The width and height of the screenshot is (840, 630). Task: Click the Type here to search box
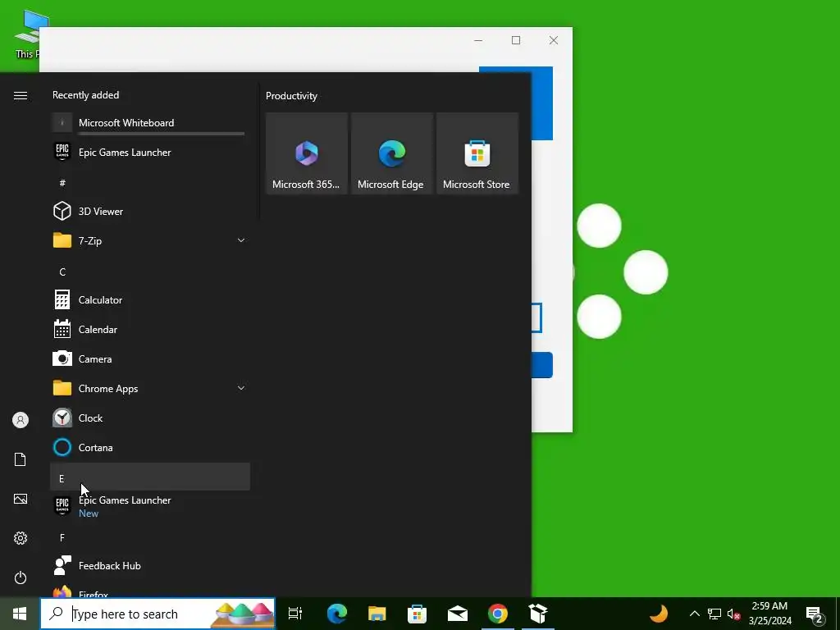158,614
